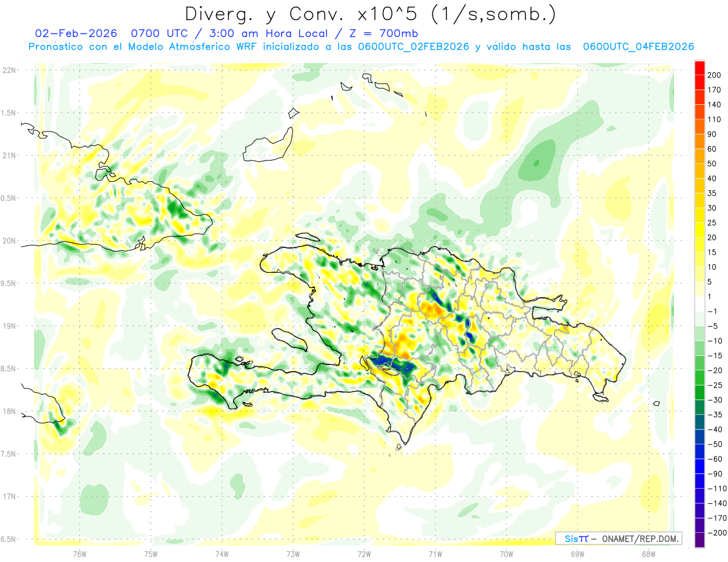Click the "75W" longitude label
The image size is (728, 562).
[150, 553]
